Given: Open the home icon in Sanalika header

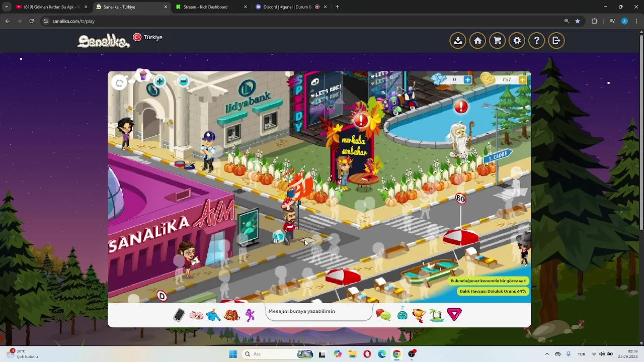Looking at the screenshot, I should 477,41.
